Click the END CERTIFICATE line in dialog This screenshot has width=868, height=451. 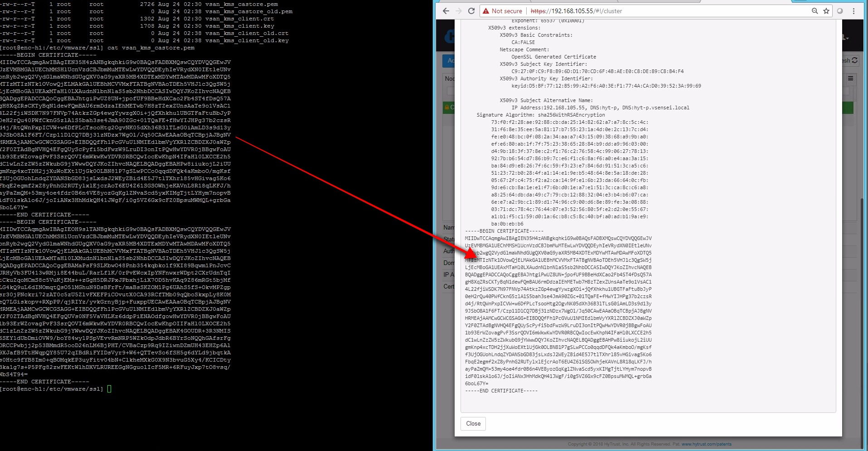coord(501,391)
